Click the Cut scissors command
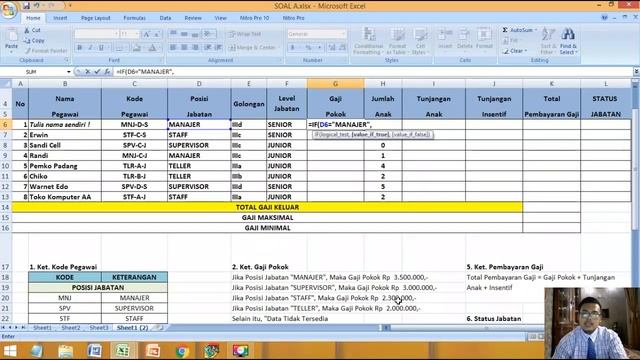The height and width of the screenshot is (360, 640). tap(33, 30)
